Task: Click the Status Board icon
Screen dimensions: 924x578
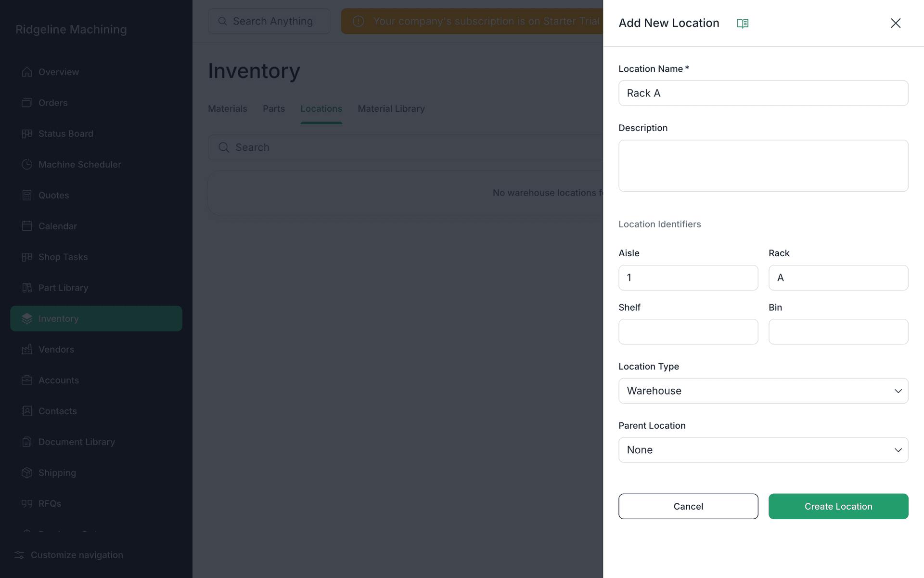Action: point(27,133)
